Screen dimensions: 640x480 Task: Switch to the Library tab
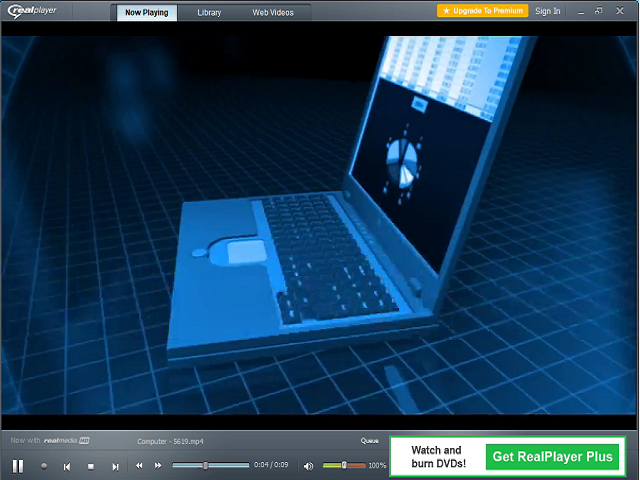point(209,13)
